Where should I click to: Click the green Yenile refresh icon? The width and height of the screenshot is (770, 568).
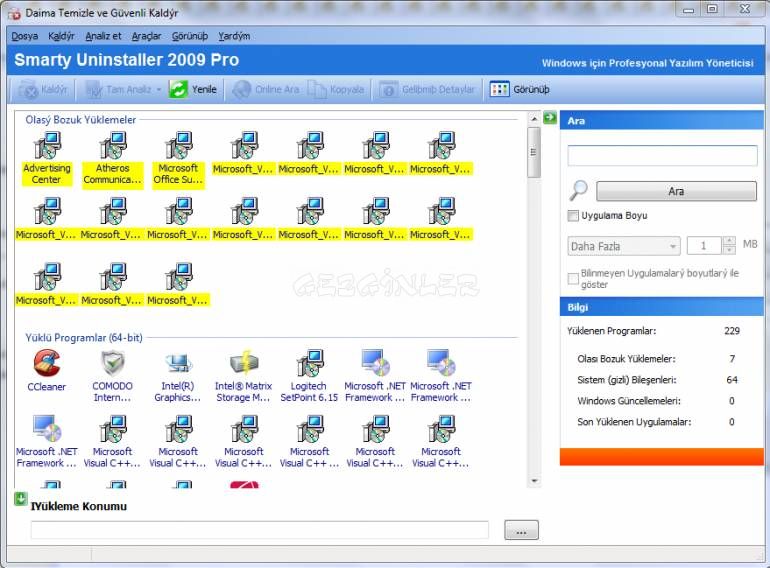(178, 89)
